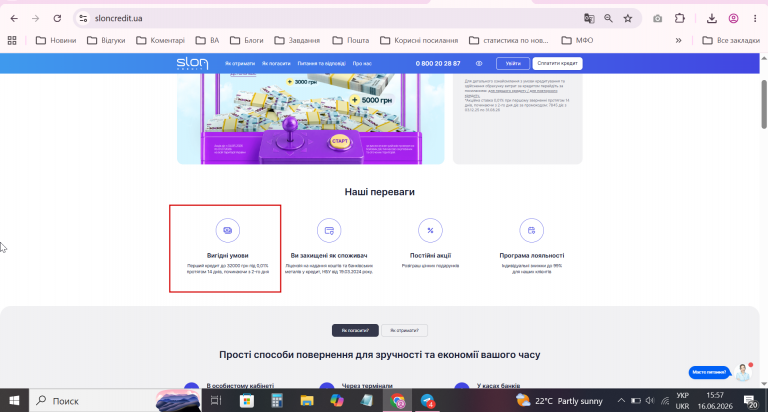Open the extensions puzzle icon
This screenshot has width=768, height=412.
(x=680, y=19)
